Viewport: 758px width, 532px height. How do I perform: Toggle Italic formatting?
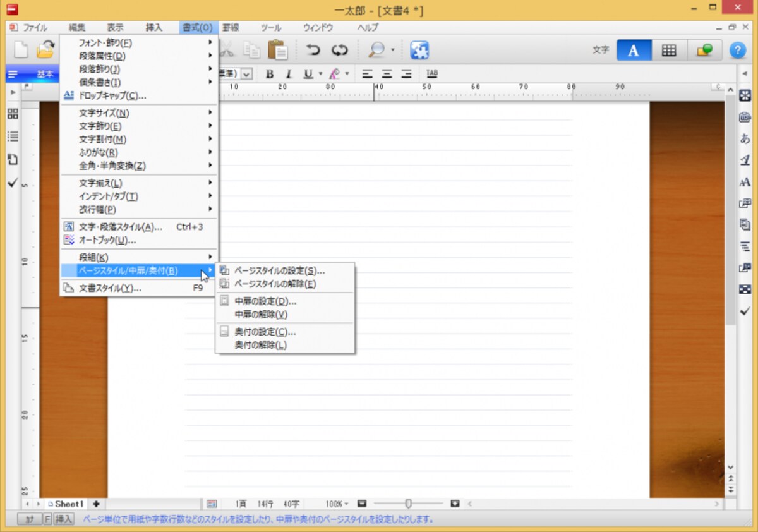pos(289,74)
